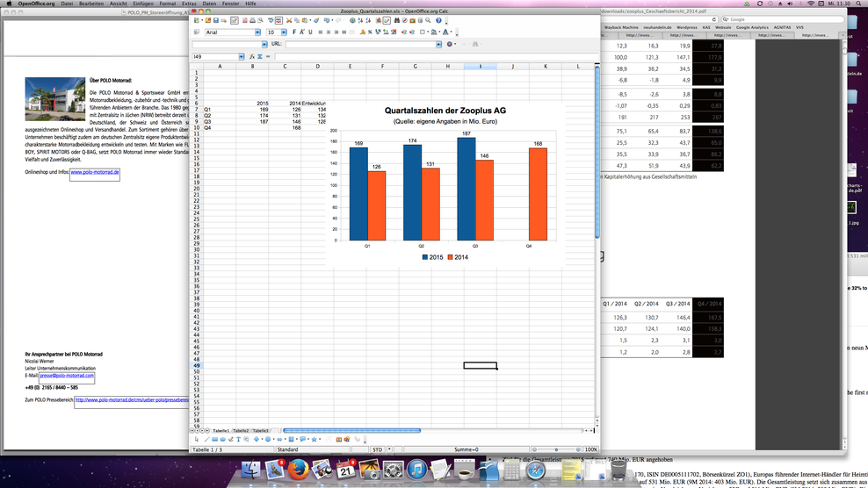Toggle centered text alignment
Viewport: 868px width, 488px height.
[x=329, y=32]
